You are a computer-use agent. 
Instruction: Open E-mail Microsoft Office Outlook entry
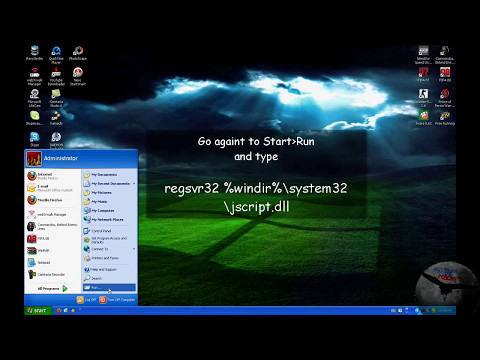tap(53, 188)
